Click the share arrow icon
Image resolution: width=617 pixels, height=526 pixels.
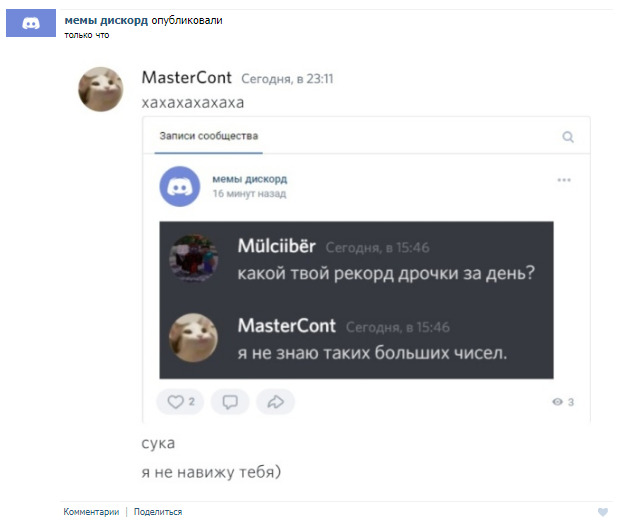point(275,402)
